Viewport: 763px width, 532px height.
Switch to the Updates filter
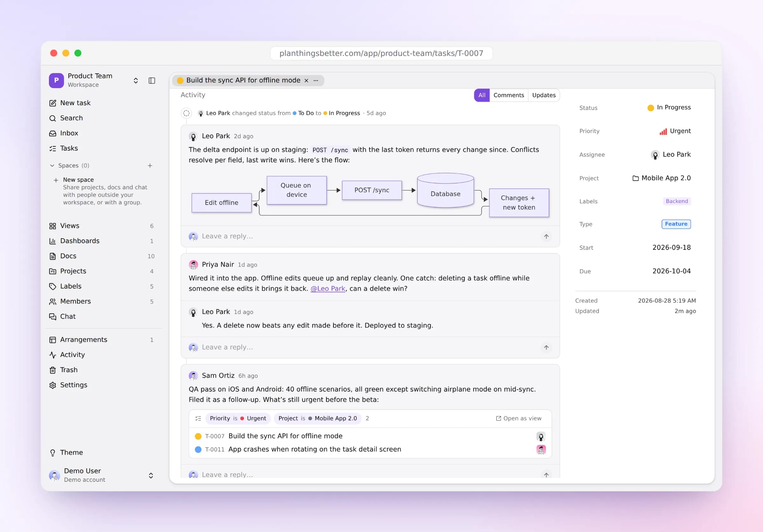tap(544, 95)
